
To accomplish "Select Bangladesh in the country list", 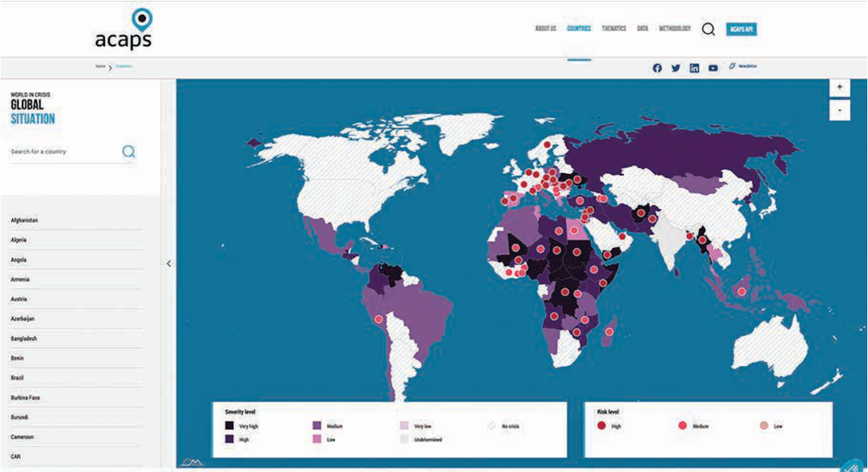I will point(76,339).
